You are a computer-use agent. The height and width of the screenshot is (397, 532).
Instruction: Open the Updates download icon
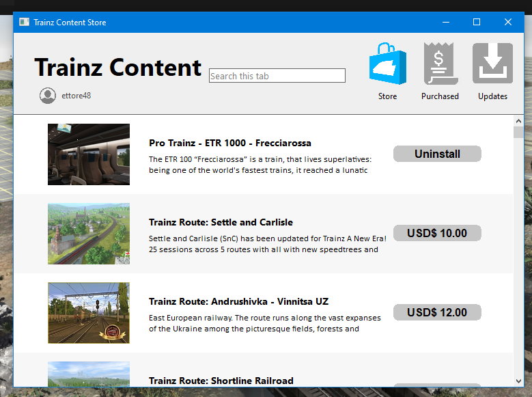(492, 63)
